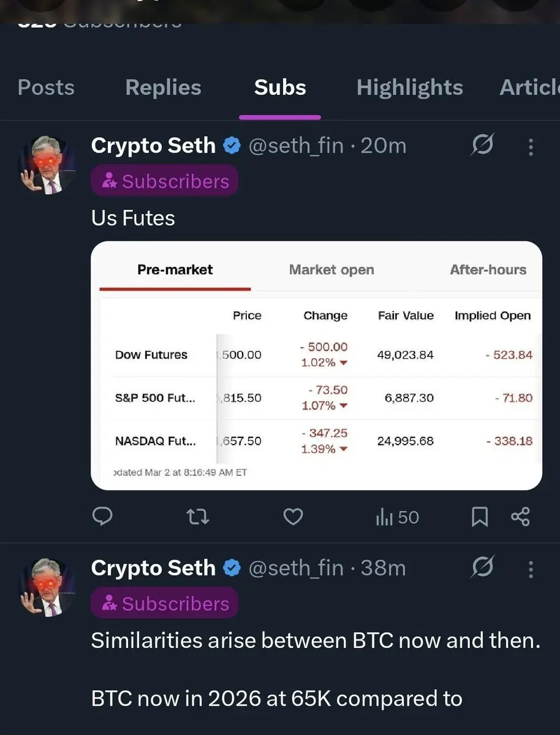Screen dimensions: 560x735
Task: Bookmark the Us Futes post
Action: 480,518
